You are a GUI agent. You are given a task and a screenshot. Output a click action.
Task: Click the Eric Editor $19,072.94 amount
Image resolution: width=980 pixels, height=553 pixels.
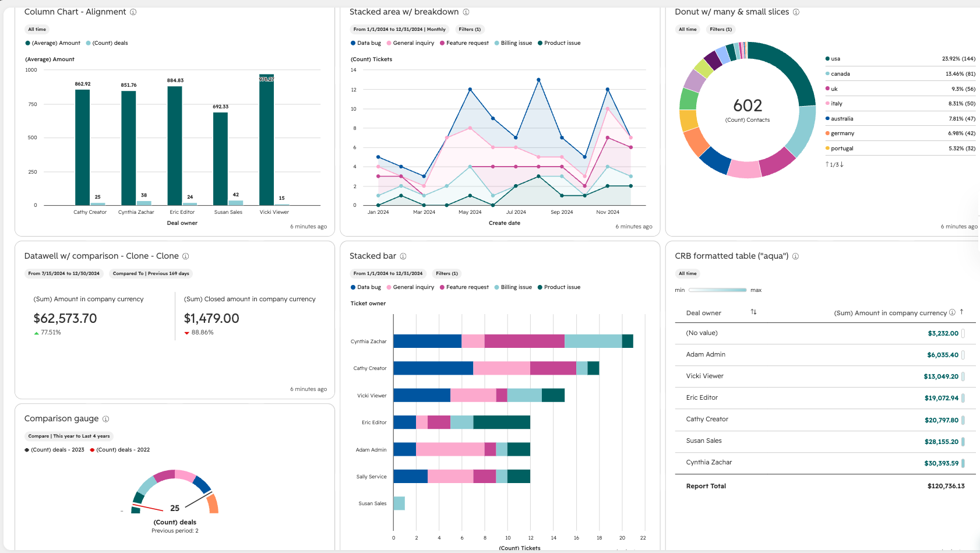[x=941, y=398]
